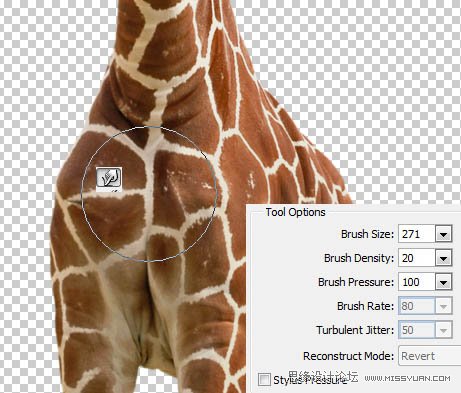Open the Brush Size dropdown arrow
461x393 pixels.
tap(443, 234)
